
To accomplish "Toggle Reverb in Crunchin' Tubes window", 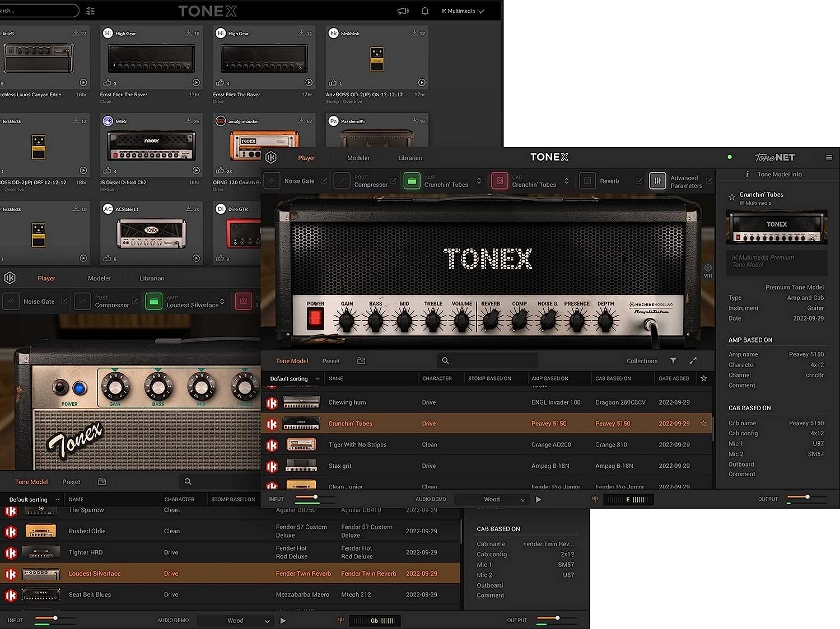I will point(587,181).
